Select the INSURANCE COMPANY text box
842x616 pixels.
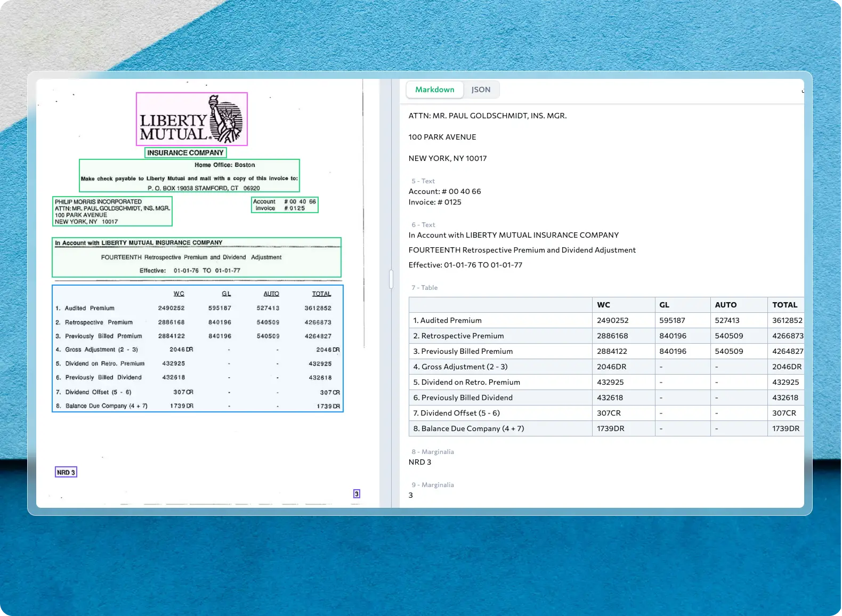tap(185, 153)
